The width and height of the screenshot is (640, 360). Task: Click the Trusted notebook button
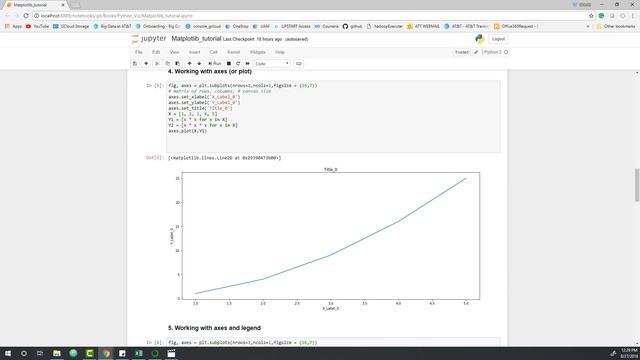point(462,52)
